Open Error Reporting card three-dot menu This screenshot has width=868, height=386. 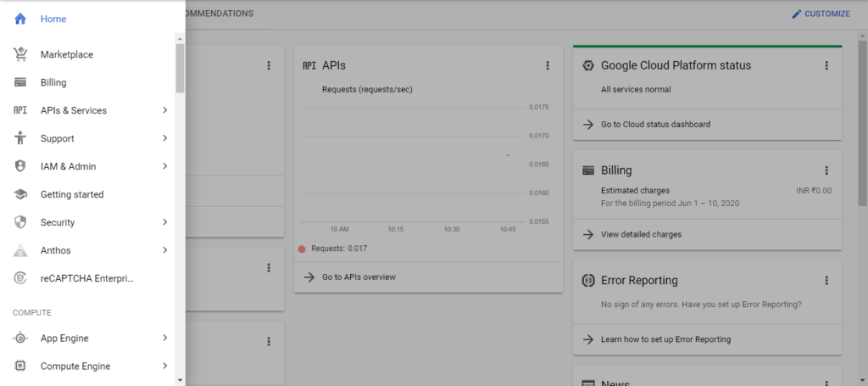pos(826,280)
